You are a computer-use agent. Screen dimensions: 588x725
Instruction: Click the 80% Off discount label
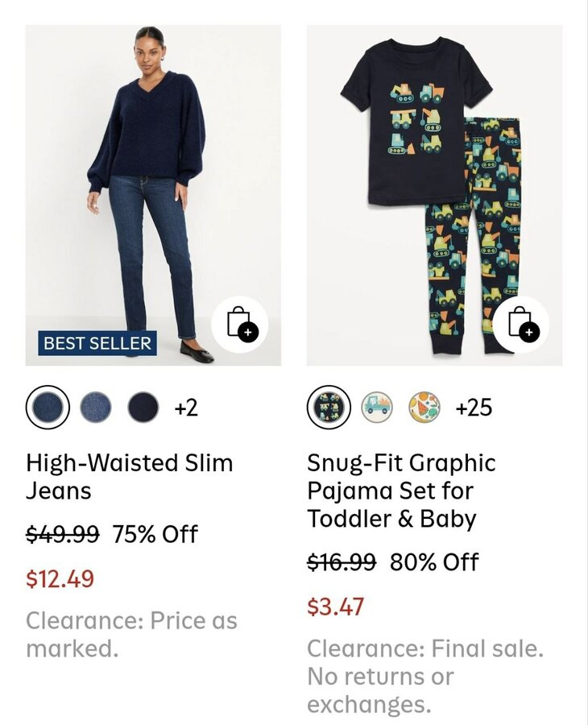pyautogui.click(x=434, y=561)
